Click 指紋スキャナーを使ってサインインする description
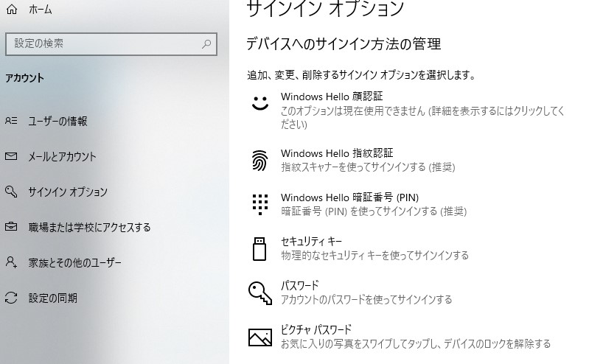589x364 pixels. pos(368,167)
